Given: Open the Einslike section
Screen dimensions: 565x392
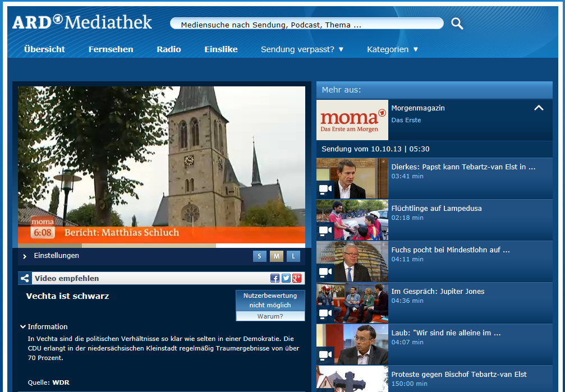Looking at the screenshot, I should (x=221, y=49).
